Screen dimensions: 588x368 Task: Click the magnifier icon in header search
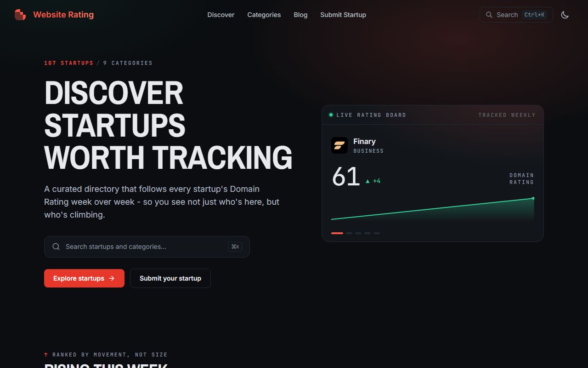pyautogui.click(x=489, y=15)
